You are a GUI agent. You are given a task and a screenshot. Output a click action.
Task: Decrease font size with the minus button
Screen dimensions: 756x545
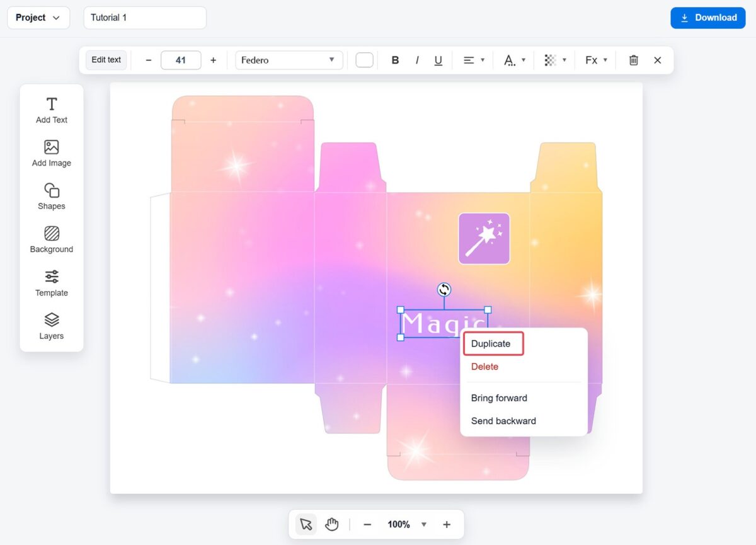coord(149,60)
